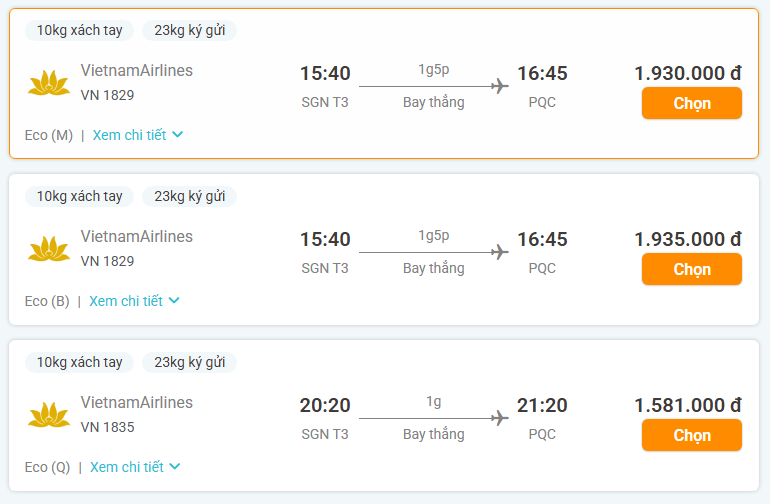The width and height of the screenshot is (770, 504).
Task: Click Vietnam Airlines lotus logo for VN 1835
Action: click(49, 415)
